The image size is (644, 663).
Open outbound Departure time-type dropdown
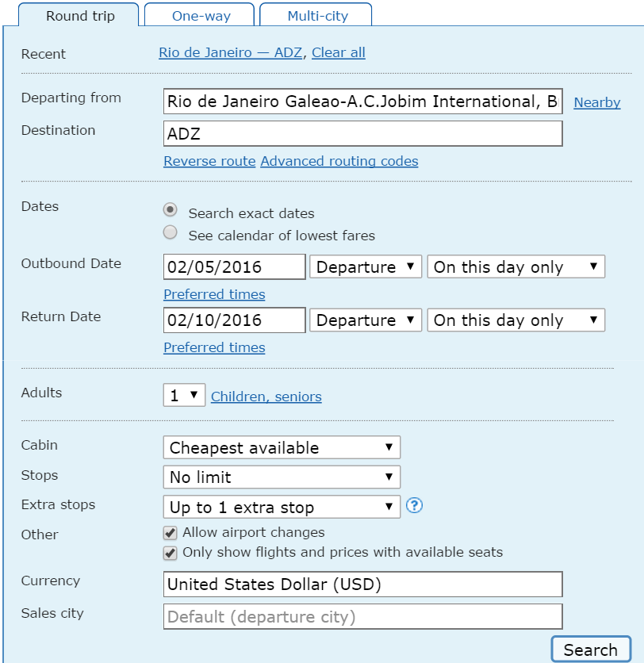point(366,267)
